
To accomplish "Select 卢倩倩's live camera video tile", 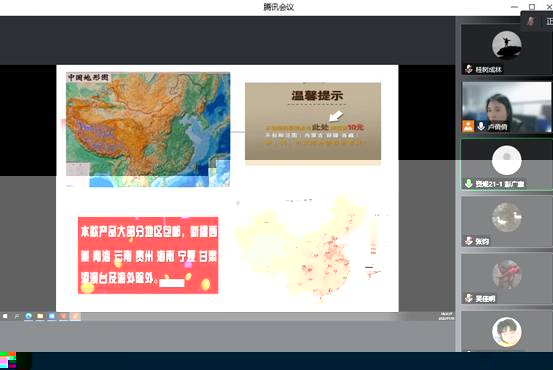I will coord(507,107).
